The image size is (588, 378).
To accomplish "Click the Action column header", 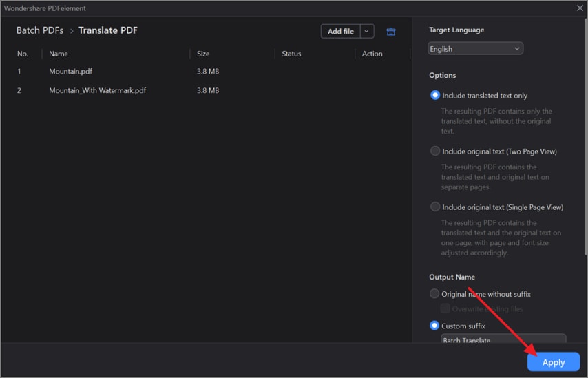I will 372,54.
